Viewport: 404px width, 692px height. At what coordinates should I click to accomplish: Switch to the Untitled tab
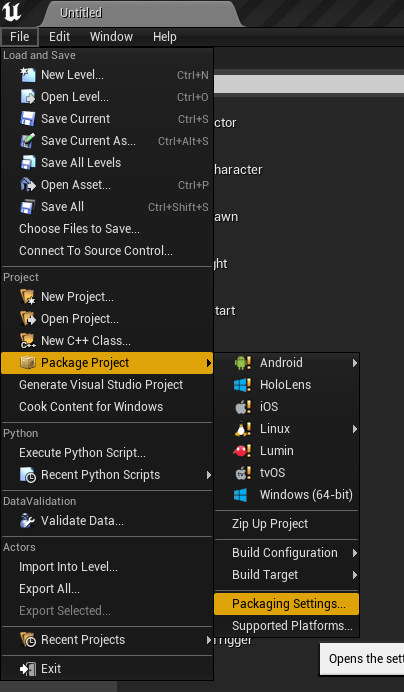tap(81, 13)
